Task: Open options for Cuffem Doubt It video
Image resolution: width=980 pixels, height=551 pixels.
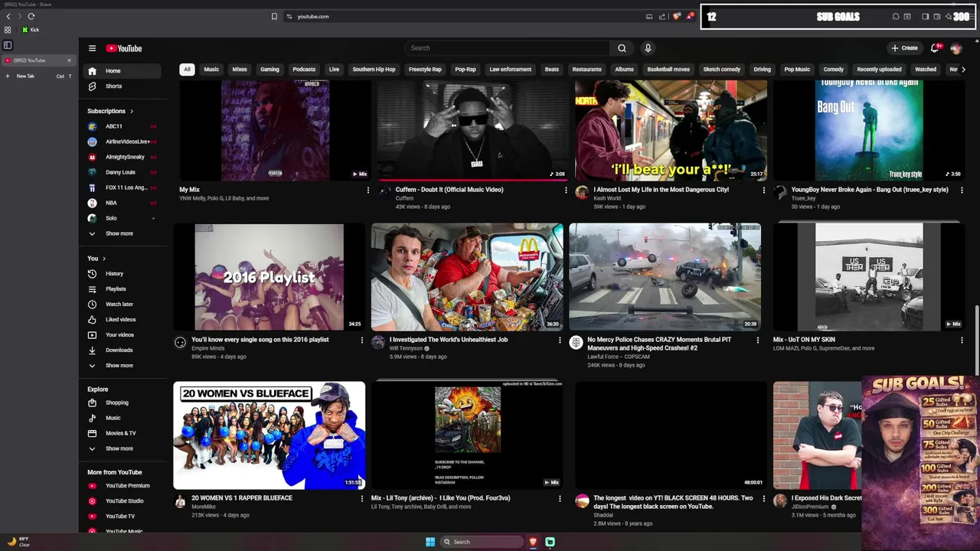Action: coord(566,190)
